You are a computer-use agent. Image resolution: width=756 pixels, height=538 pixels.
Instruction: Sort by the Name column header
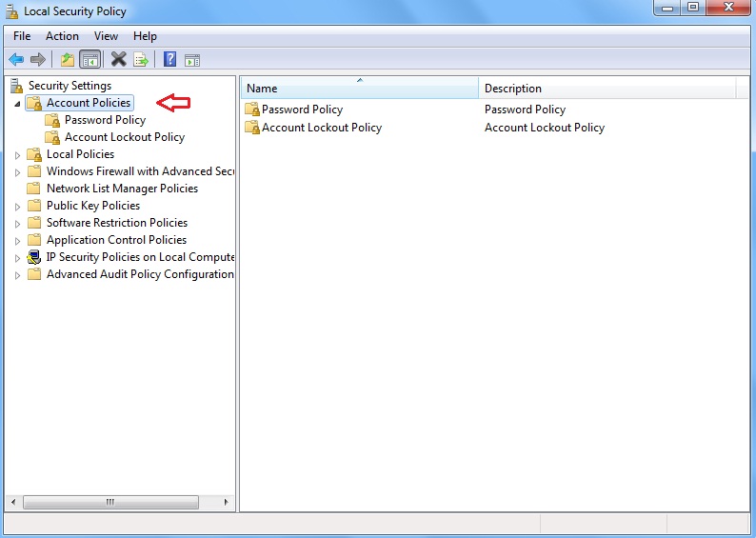[x=359, y=89]
